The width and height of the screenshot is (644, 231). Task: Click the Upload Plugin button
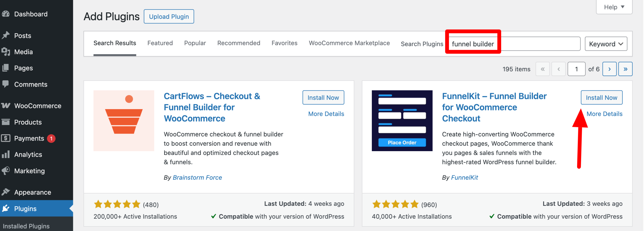pos(169,17)
